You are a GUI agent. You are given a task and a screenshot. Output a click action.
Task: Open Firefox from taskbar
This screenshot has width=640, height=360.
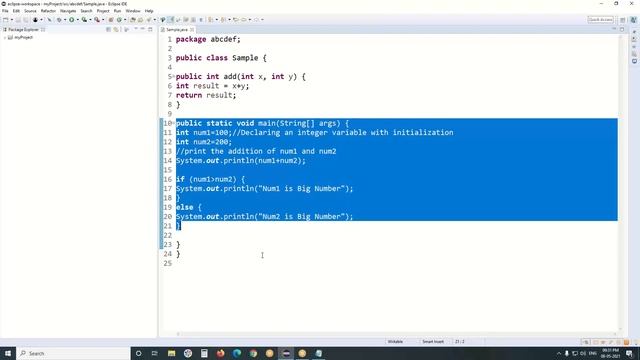[x=220, y=353]
